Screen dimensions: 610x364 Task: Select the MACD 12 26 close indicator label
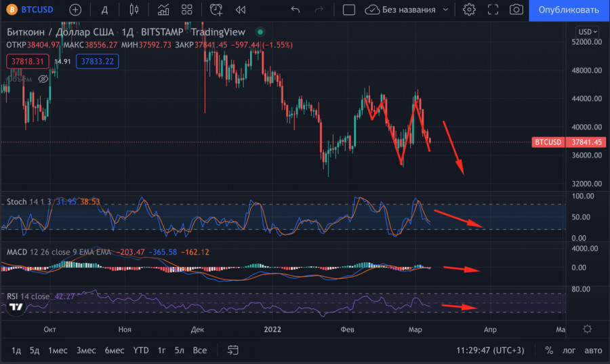[58, 252]
